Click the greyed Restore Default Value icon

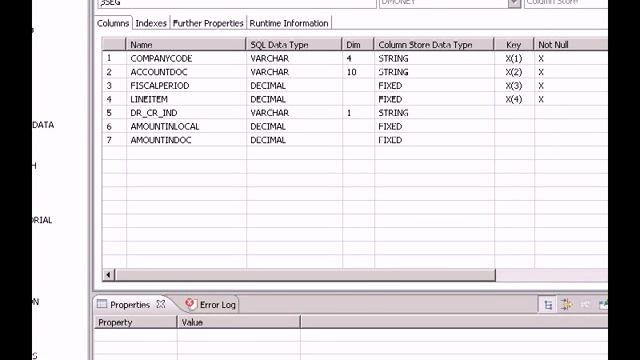coord(585,304)
